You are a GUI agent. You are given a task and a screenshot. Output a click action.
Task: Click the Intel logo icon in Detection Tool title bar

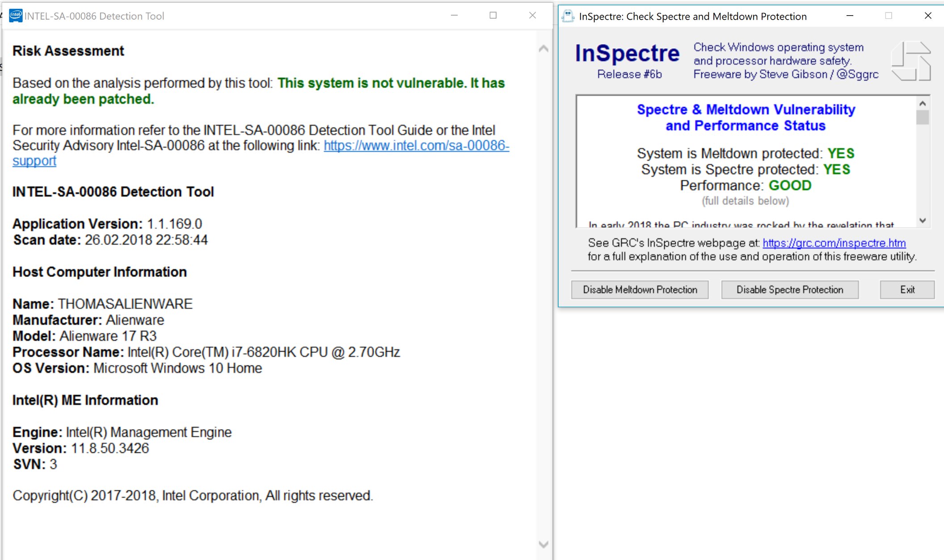click(x=16, y=16)
